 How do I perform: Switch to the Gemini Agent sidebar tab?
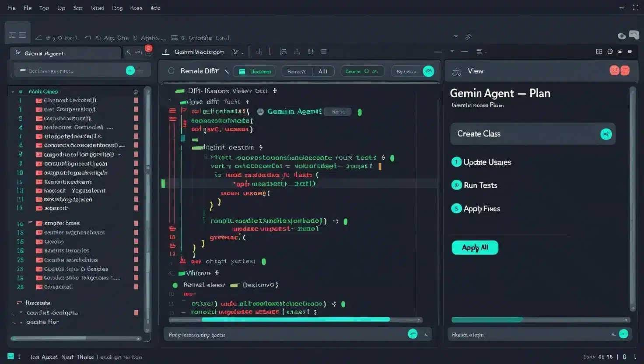pos(66,53)
